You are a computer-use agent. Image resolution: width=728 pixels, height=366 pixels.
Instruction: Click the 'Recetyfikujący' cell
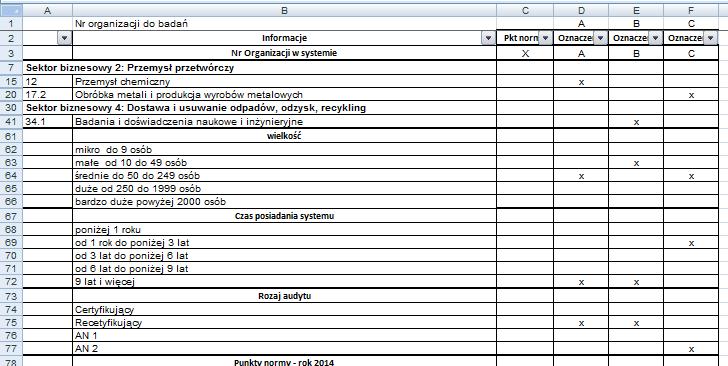tap(285, 323)
